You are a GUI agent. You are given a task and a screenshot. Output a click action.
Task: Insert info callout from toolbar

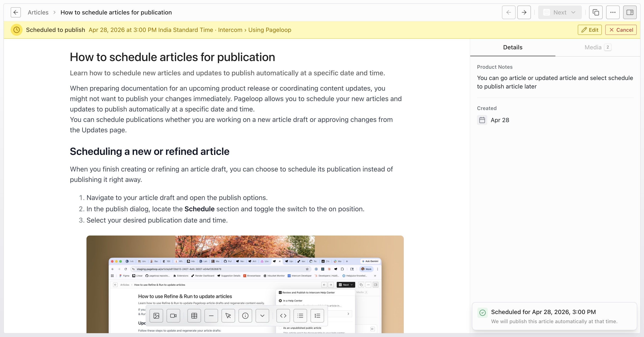point(245,316)
